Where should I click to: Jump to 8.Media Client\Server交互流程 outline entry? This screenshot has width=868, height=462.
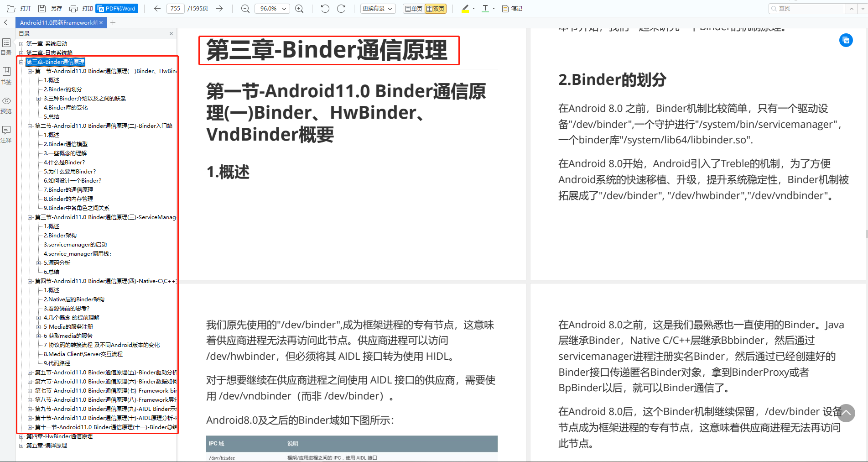pos(83,354)
